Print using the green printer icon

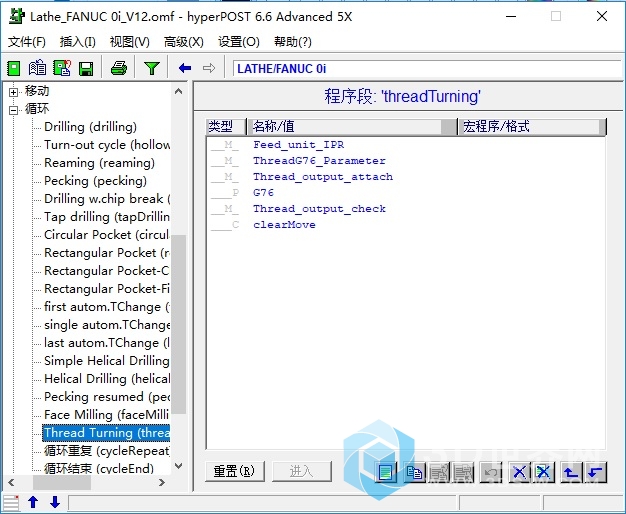119,68
